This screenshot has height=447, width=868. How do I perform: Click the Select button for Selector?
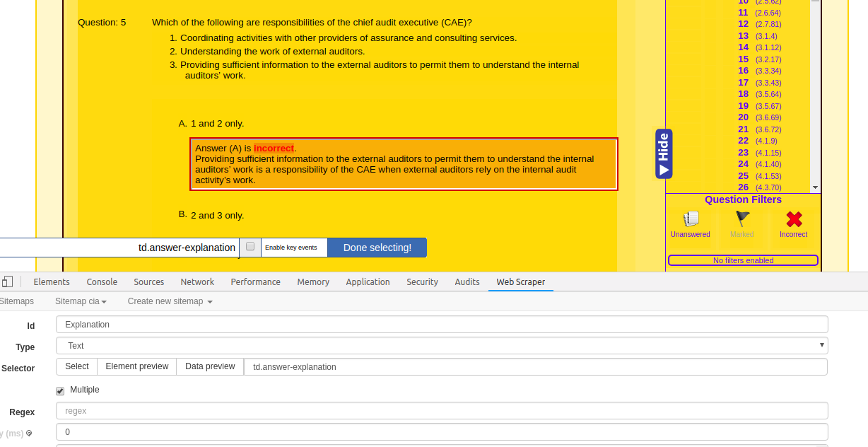77,366
